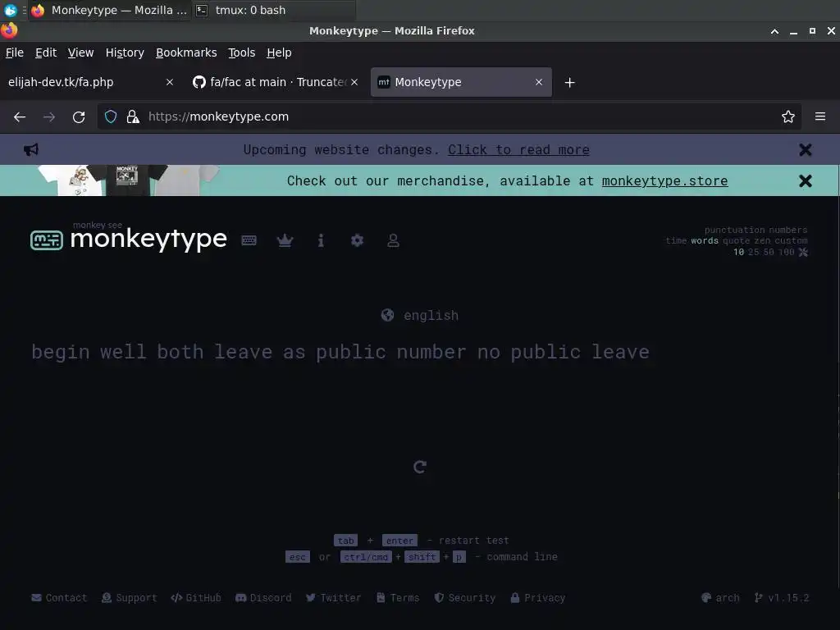This screenshot has height=630, width=840.
Task: Open the monkeytype.store link
Action: [x=664, y=181]
